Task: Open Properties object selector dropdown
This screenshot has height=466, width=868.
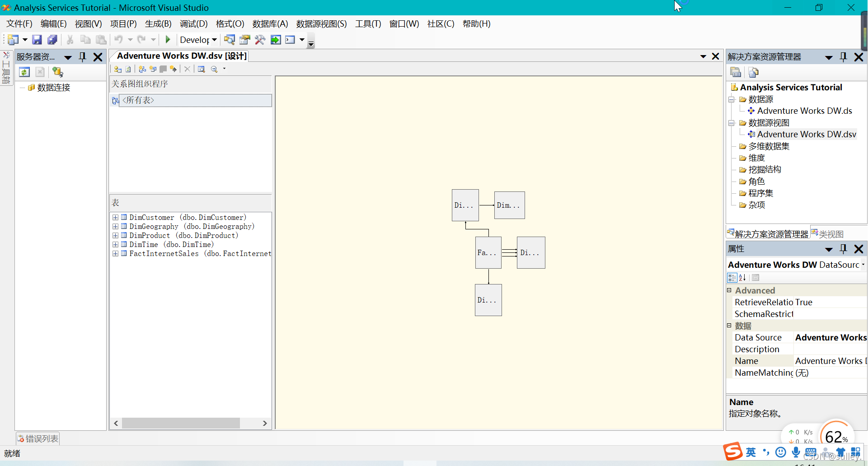Action: [863, 265]
